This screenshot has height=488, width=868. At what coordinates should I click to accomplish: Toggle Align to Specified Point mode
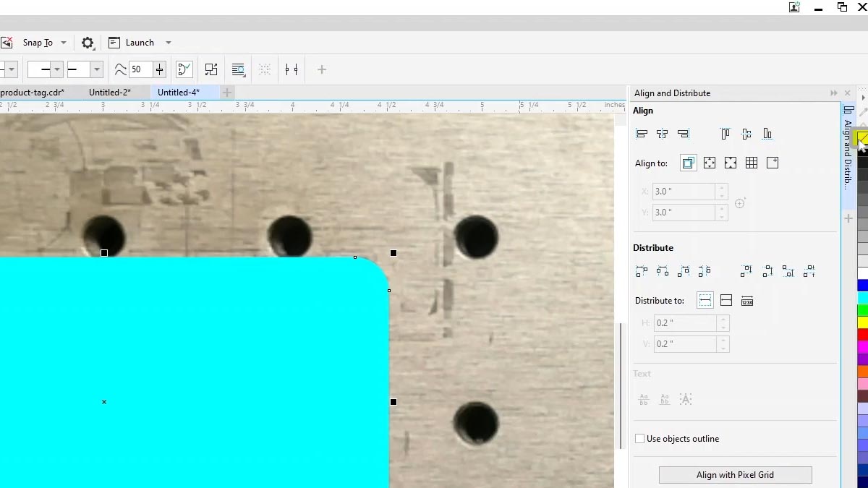pos(772,163)
